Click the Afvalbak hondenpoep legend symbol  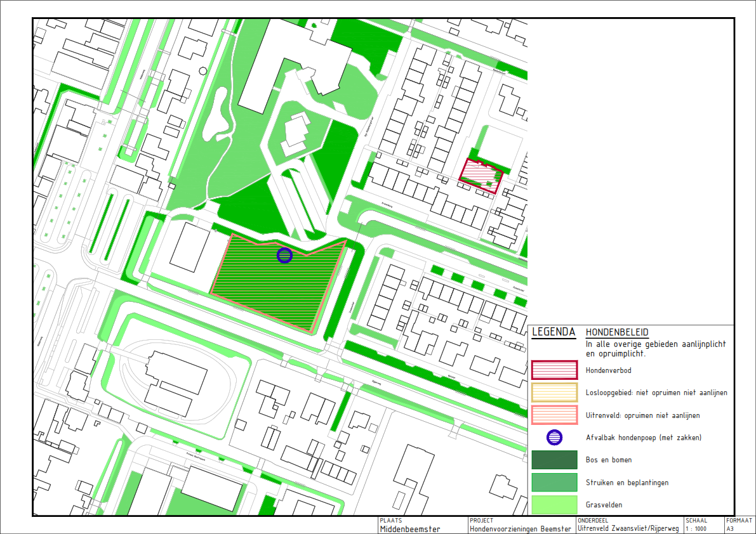click(554, 437)
